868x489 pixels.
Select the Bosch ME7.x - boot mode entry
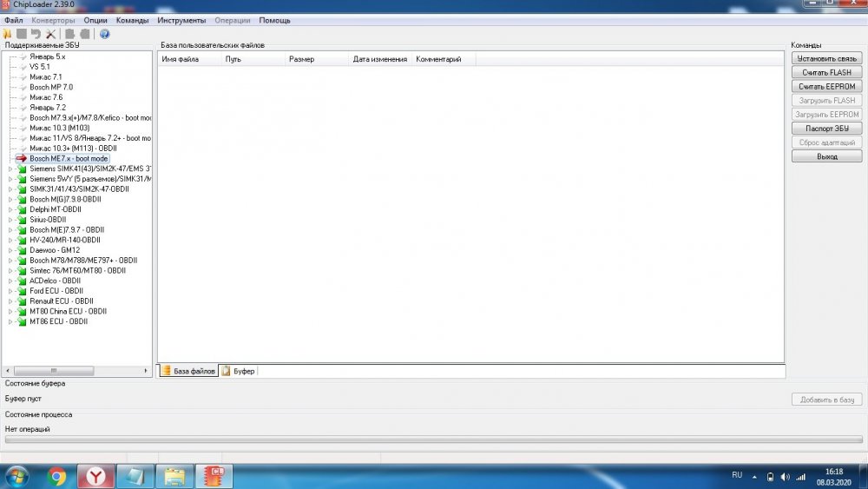coord(74,159)
